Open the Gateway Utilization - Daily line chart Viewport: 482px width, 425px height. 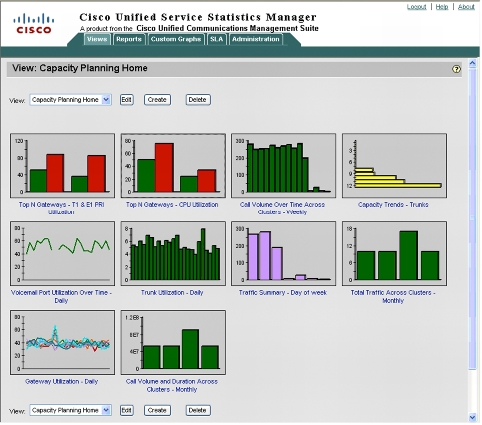coord(62,342)
